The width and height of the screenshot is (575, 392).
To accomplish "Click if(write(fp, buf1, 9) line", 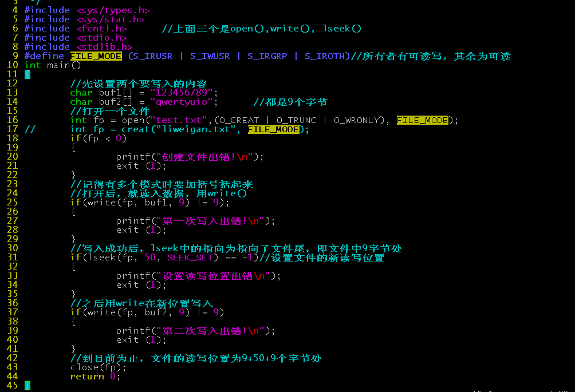I will [x=149, y=203].
